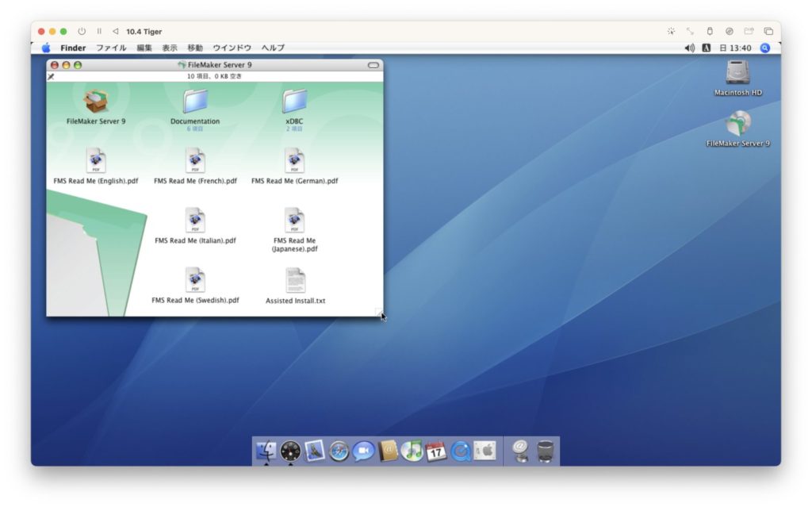Open Address Book from the Dock
The image size is (812, 507).
point(388,451)
